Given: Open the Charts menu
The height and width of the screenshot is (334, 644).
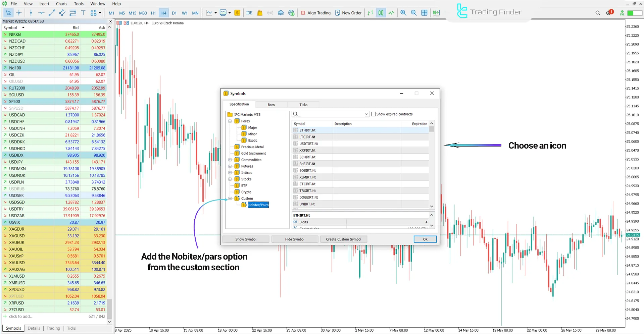Looking at the screenshot, I should [x=61, y=4].
